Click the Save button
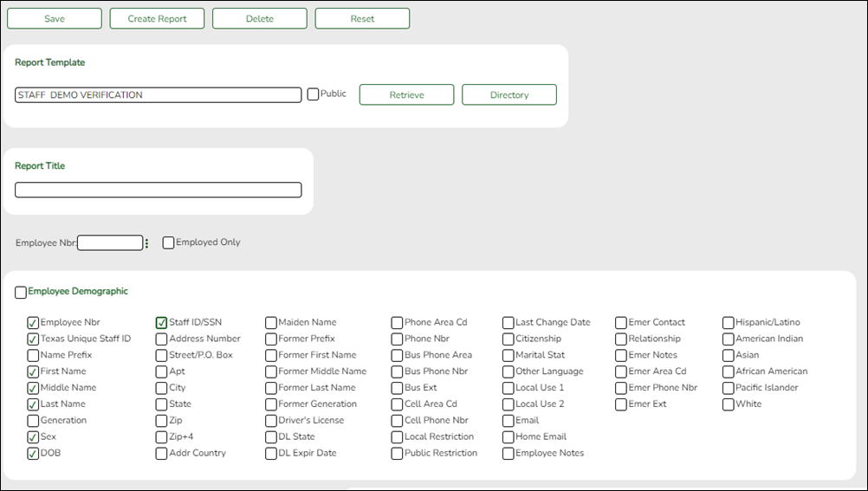The height and width of the screenshot is (491, 868). click(x=55, y=18)
